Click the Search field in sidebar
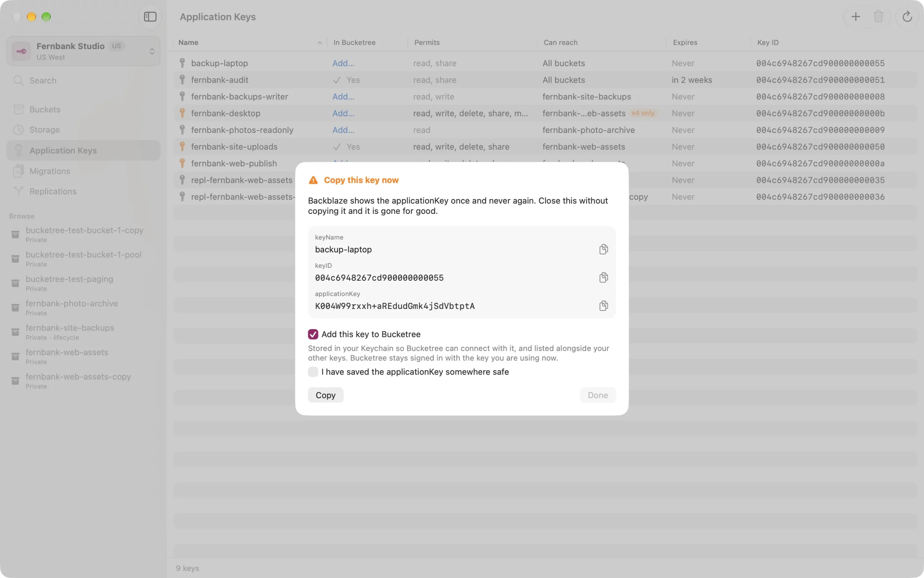Viewport: 924px width, 578px height. 83,81
